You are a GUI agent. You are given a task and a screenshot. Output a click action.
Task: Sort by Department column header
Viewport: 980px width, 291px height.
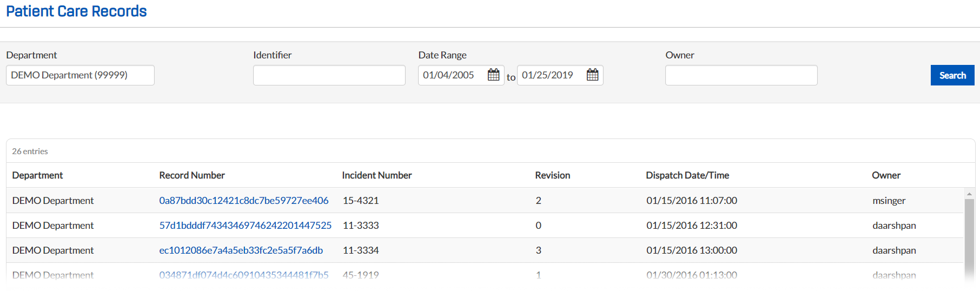(x=37, y=175)
